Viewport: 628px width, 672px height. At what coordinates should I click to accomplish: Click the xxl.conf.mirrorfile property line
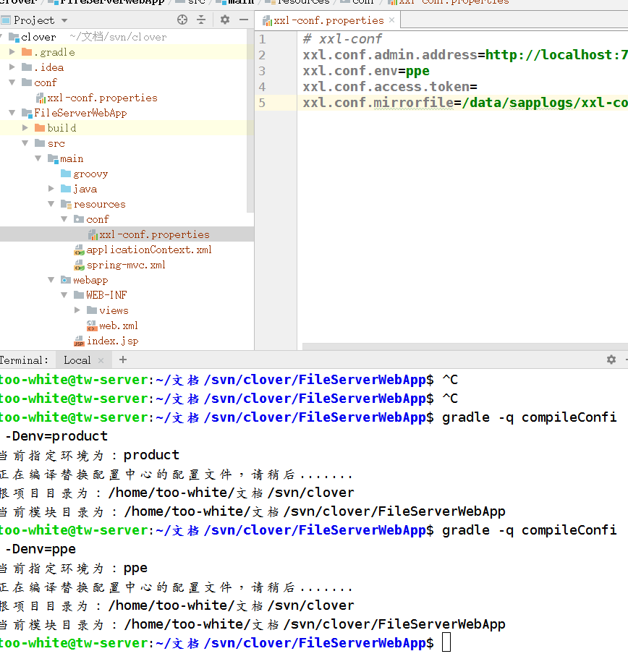click(x=465, y=103)
